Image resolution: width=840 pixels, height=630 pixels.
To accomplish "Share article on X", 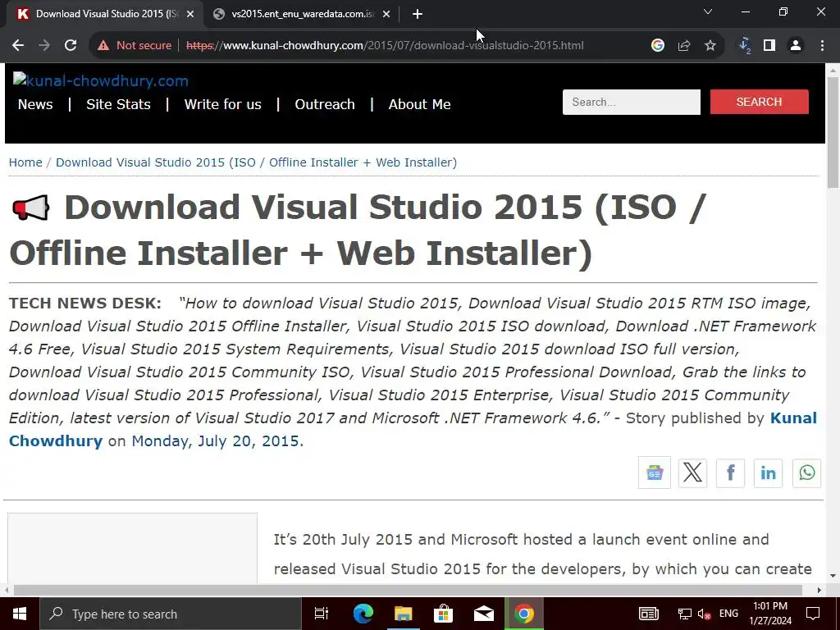I will pyautogui.click(x=692, y=473).
